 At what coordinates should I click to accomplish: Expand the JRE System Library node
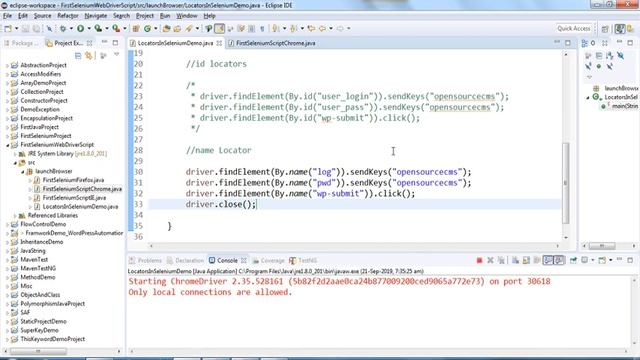click(15, 154)
